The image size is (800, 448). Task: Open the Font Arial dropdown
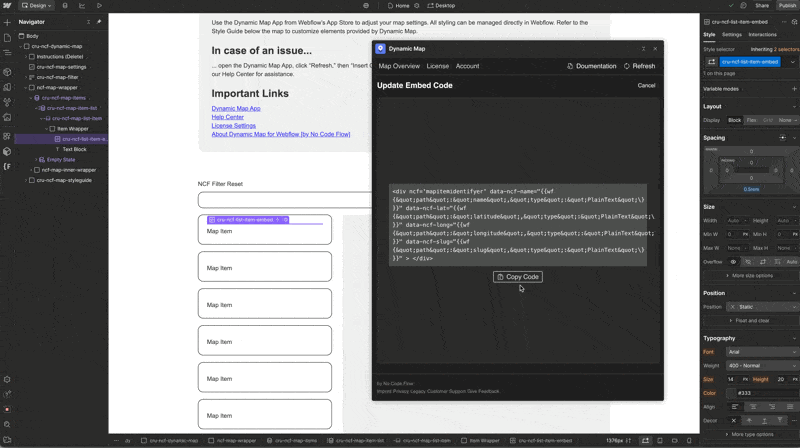pos(762,352)
